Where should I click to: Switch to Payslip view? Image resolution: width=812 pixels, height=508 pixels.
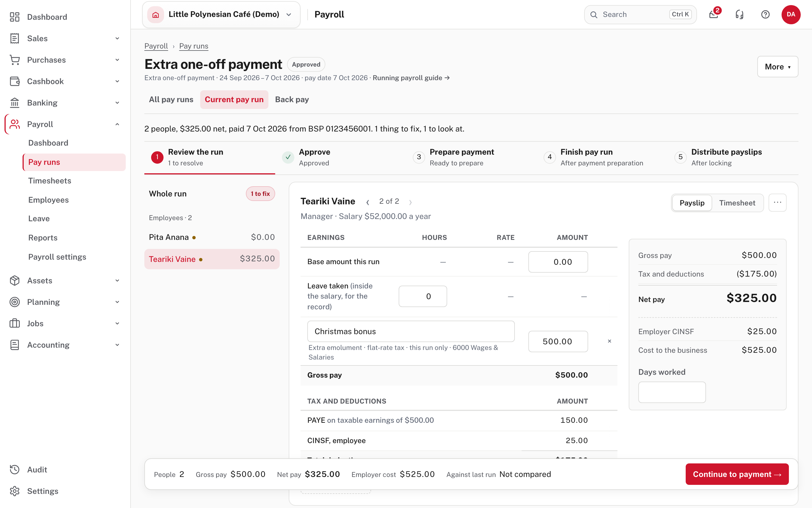[x=692, y=203]
